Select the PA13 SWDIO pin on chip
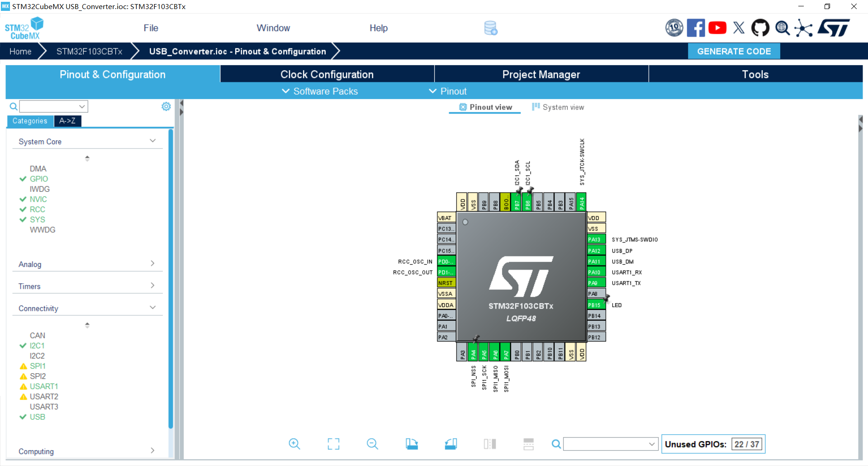The height and width of the screenshot is (466, 868). pos(596,240)
